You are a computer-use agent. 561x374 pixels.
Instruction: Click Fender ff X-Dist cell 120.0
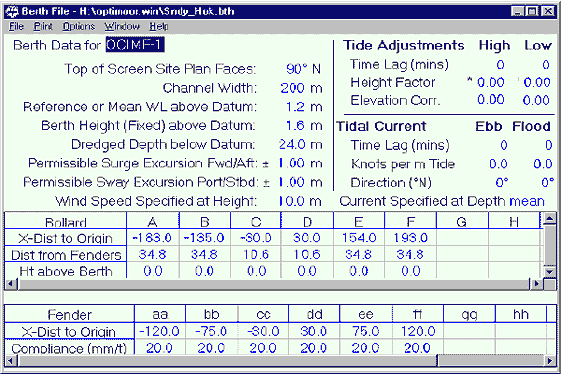point(418,331)
